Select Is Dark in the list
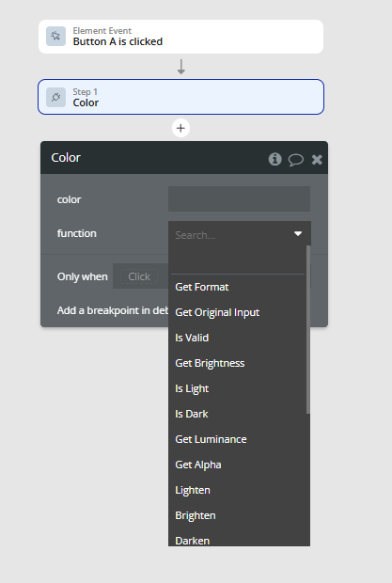 (192, 414)
